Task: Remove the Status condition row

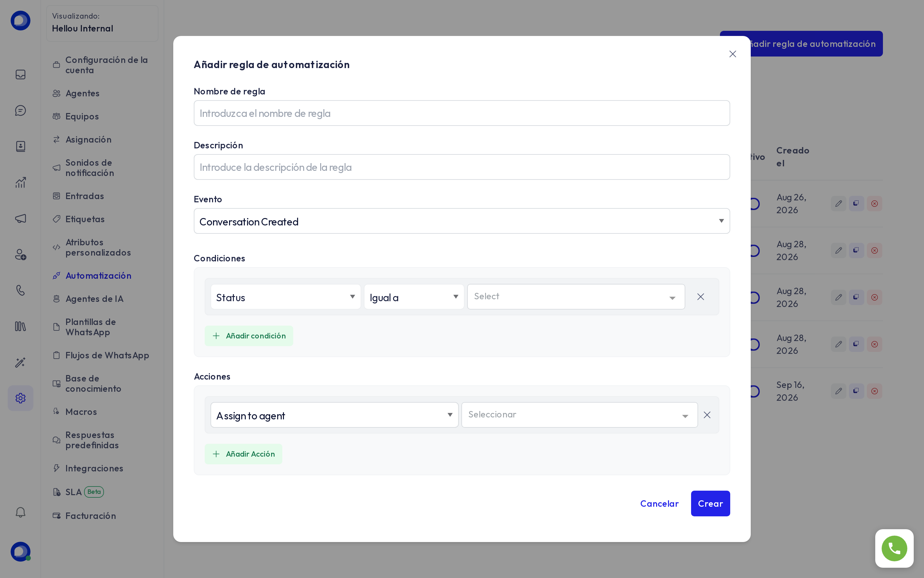Action: point(700,297)
